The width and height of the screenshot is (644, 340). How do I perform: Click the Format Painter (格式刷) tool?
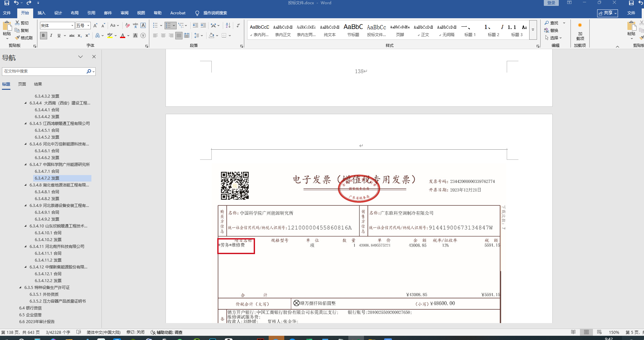(x=24, y=38)
